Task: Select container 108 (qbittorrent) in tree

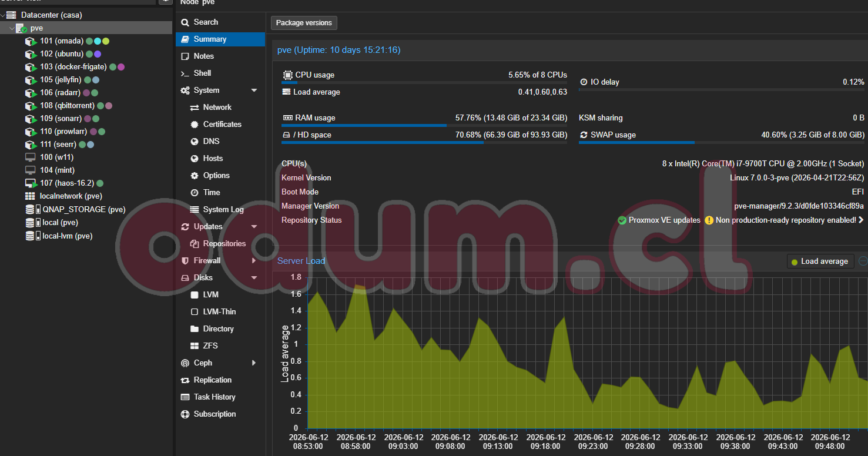Action: point(67,106)
